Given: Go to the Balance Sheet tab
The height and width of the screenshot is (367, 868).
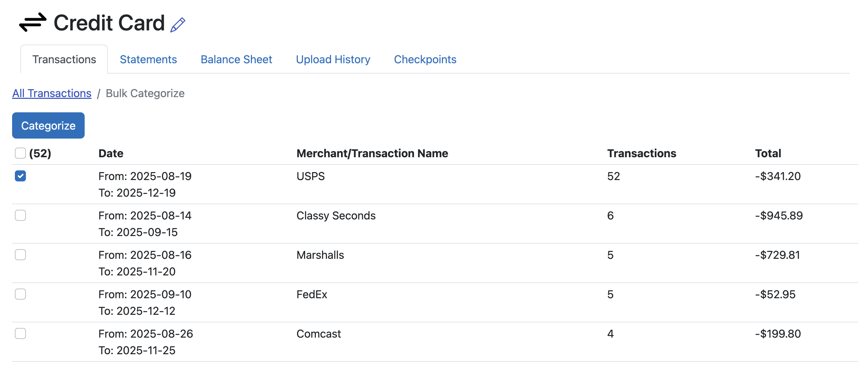Looking at the screenshot, I should [236, 59].
